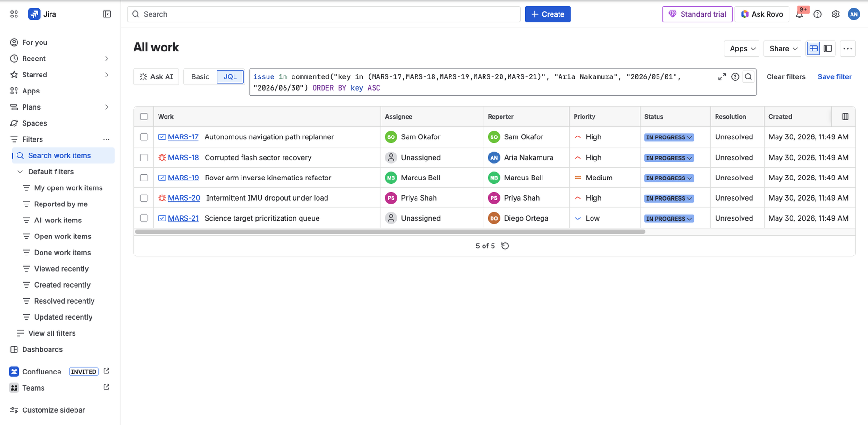Screen dimensions: 868x425
Task: Check the MARS-19 row checkbox
Action: tap(144, 178)
